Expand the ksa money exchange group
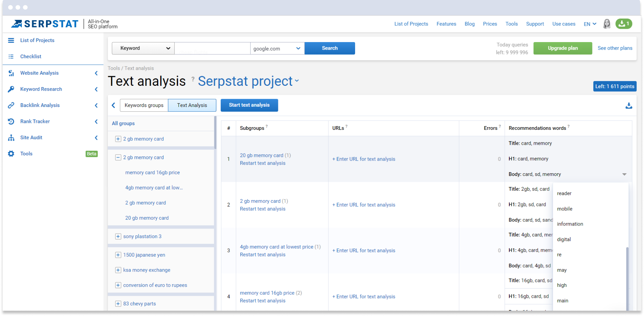The height and width of the screenshot is (316, 644). pyautogui.click(x=118, y=270)
